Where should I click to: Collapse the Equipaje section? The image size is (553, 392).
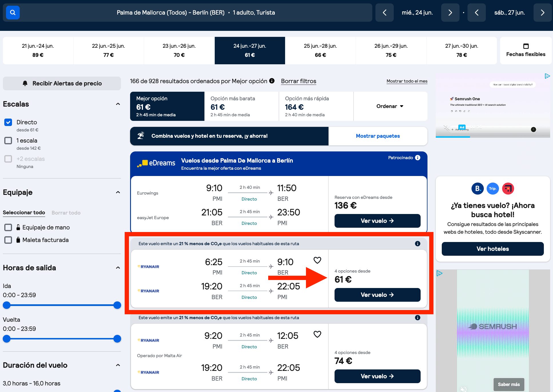coord(118,192)
